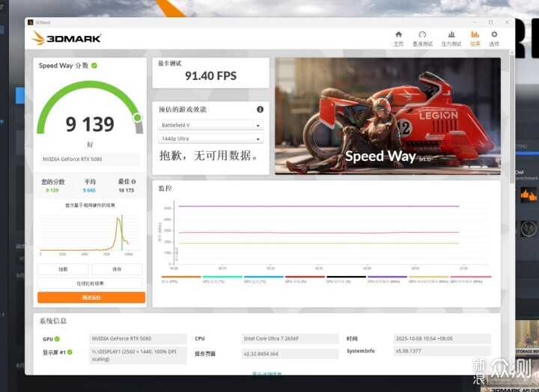This screenshot has width=539, height=392.
Task: Click the 显示详细信息 link at bottom
Action: click(x=267, y=373)
